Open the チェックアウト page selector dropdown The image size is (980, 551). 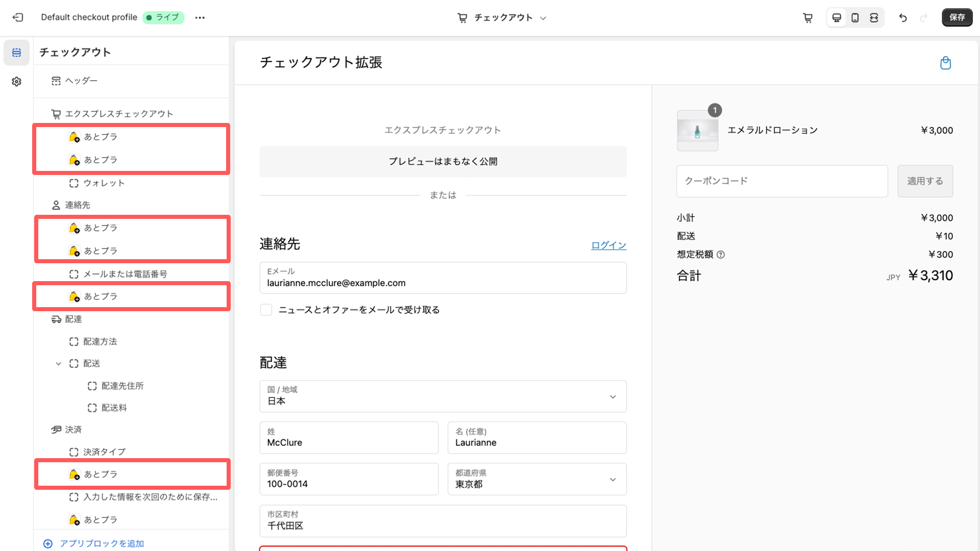[x=502, y=18]
